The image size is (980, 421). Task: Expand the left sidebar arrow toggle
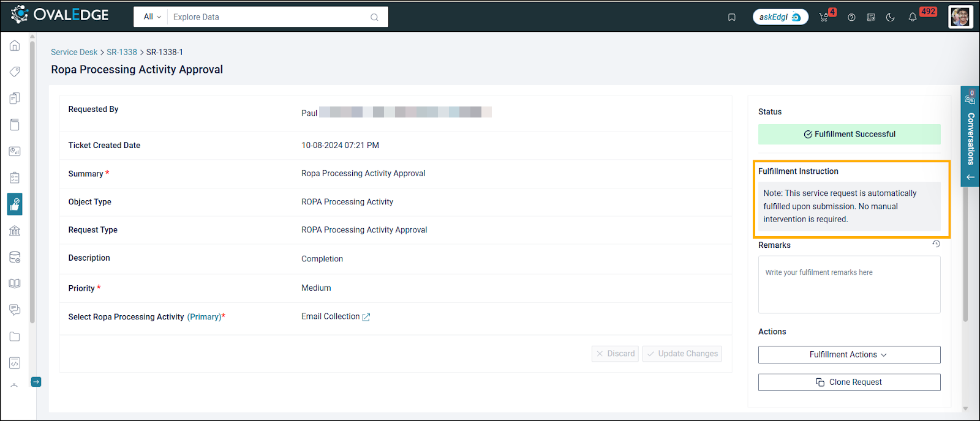click(36, 382)
